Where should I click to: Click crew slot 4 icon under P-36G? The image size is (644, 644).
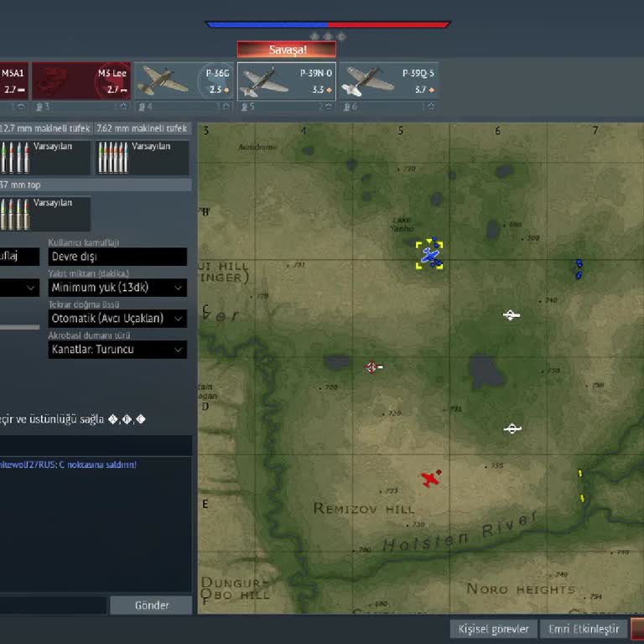click(142, 107)
